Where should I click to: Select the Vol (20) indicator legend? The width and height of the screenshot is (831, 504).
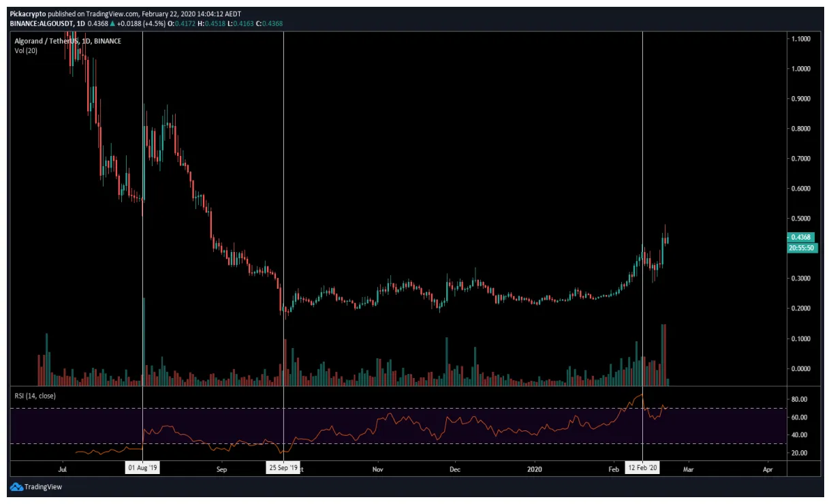pyautogui.click(x=25, y=50)
